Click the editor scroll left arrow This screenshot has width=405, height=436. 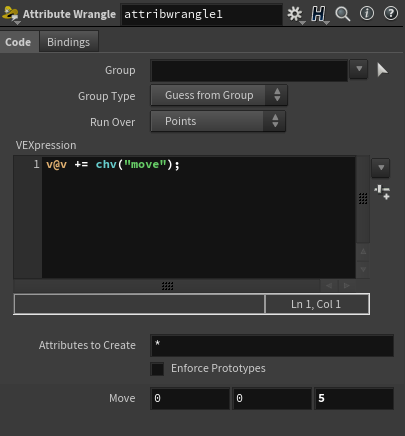329,286
